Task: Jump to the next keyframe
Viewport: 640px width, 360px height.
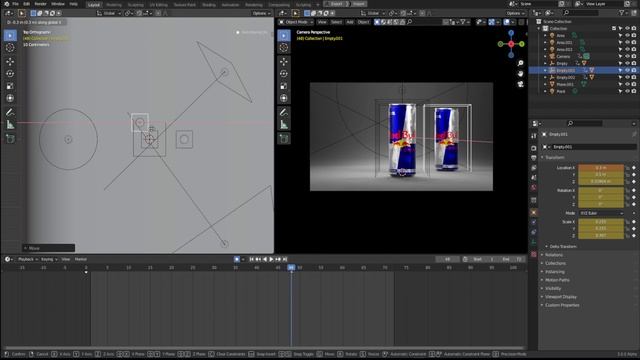Action: pyautogui.click(x=278, y=259)
